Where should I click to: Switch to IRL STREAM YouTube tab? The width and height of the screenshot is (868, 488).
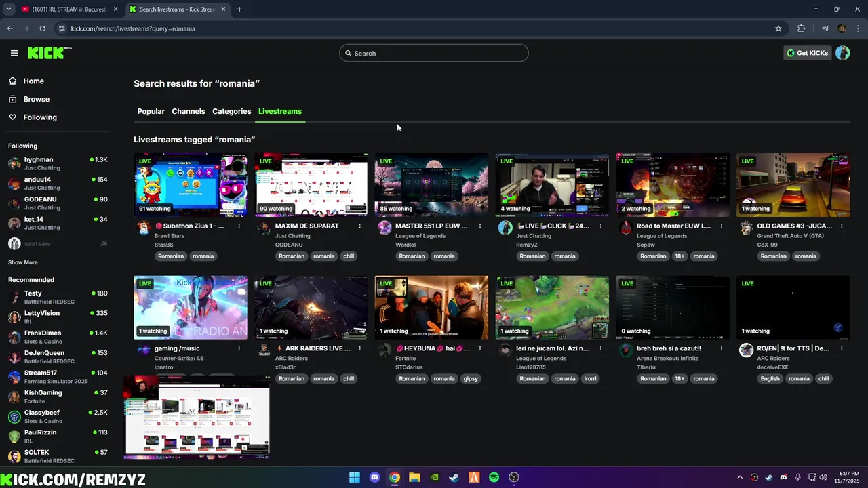(69, 9)
